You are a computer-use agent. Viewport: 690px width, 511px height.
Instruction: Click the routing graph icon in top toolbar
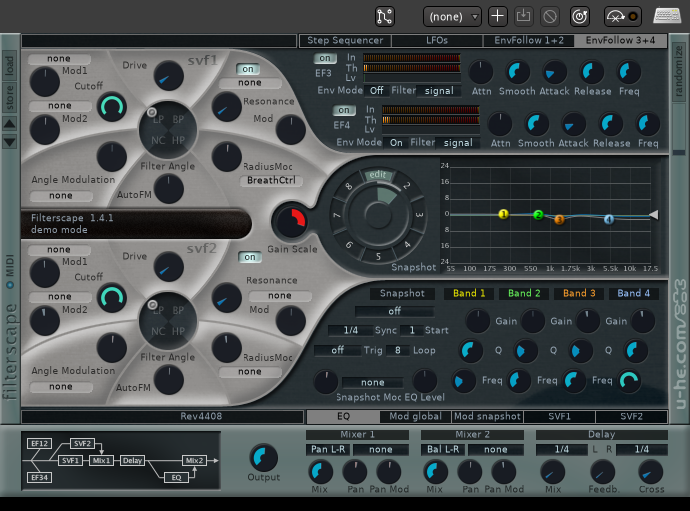click(385, 16)
